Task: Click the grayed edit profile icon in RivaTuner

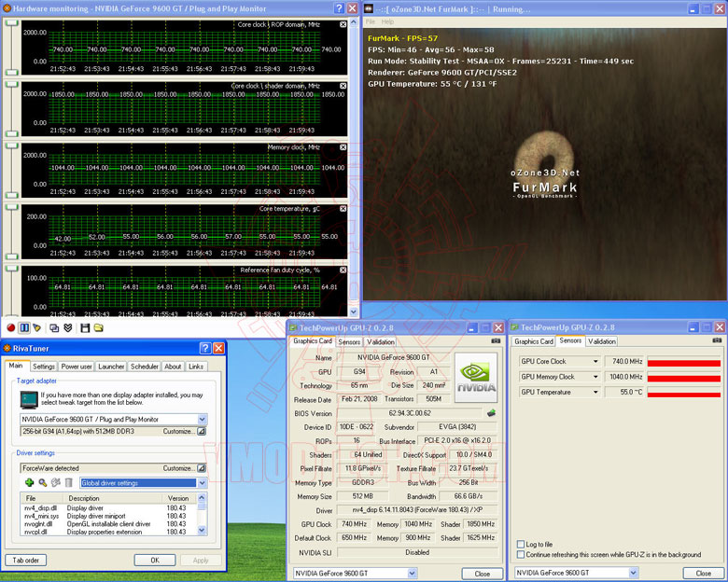Action: click(x=56, y=483)
